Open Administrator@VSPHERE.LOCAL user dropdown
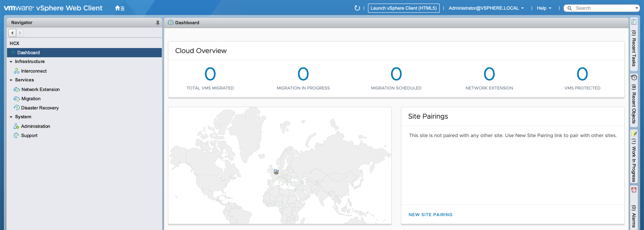Image resolution: width=644 pixels, height=230 pixels. coord(486,8)
